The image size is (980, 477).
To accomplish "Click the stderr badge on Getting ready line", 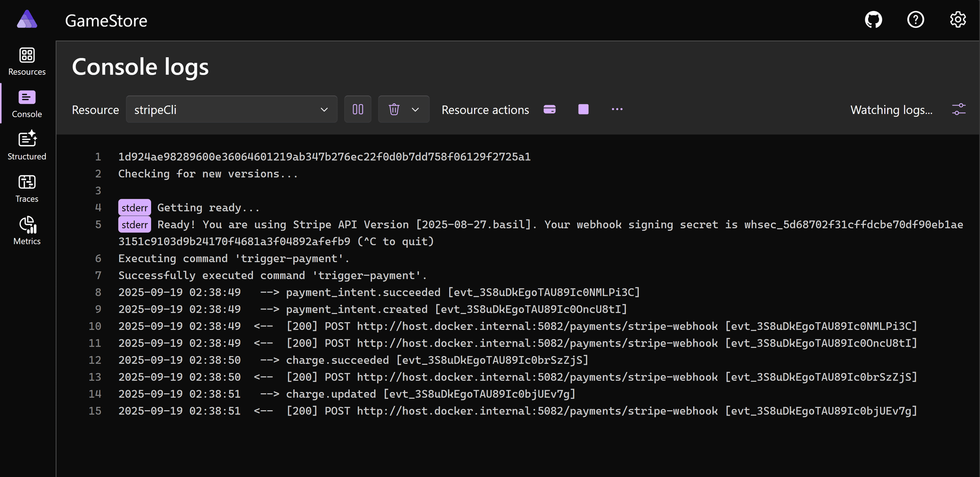I will (134, 208).
